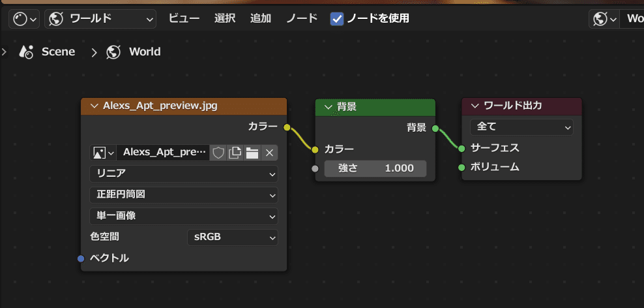This screenshot has height=308, width=644.
Task: Select the 背景 node header title
Action: [x=347, y=107]
